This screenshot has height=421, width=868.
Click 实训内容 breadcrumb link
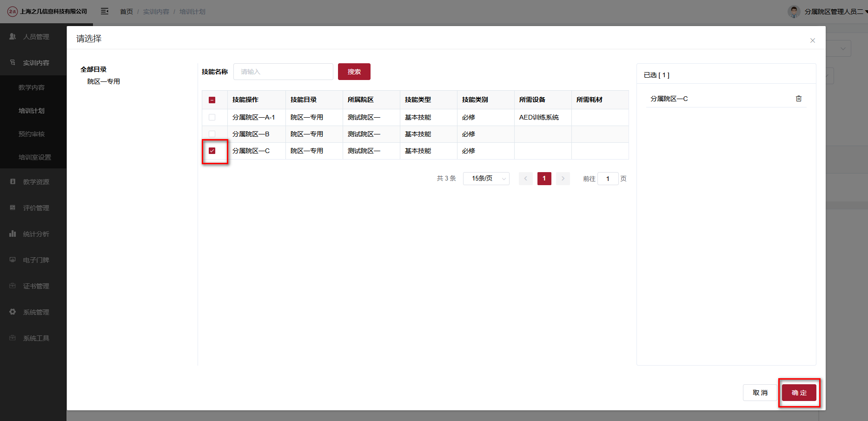(156, 12)
